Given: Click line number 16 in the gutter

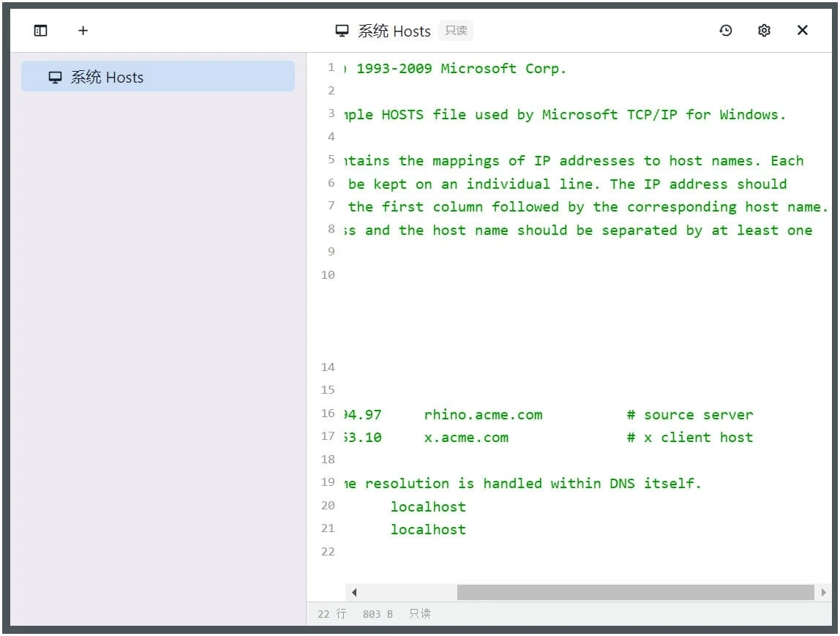Looking at the screenshot, I should click(327, 414).
